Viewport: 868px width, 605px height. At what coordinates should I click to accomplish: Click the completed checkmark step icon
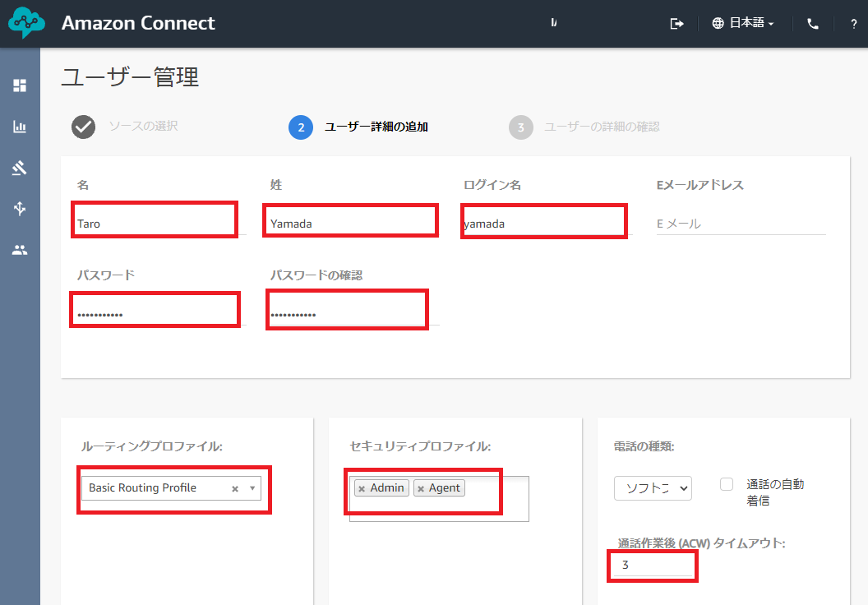84,127
